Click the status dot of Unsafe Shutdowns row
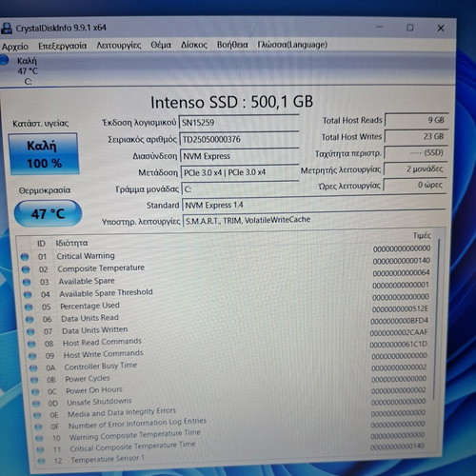476x476 pixels. (x=36, y=404)
